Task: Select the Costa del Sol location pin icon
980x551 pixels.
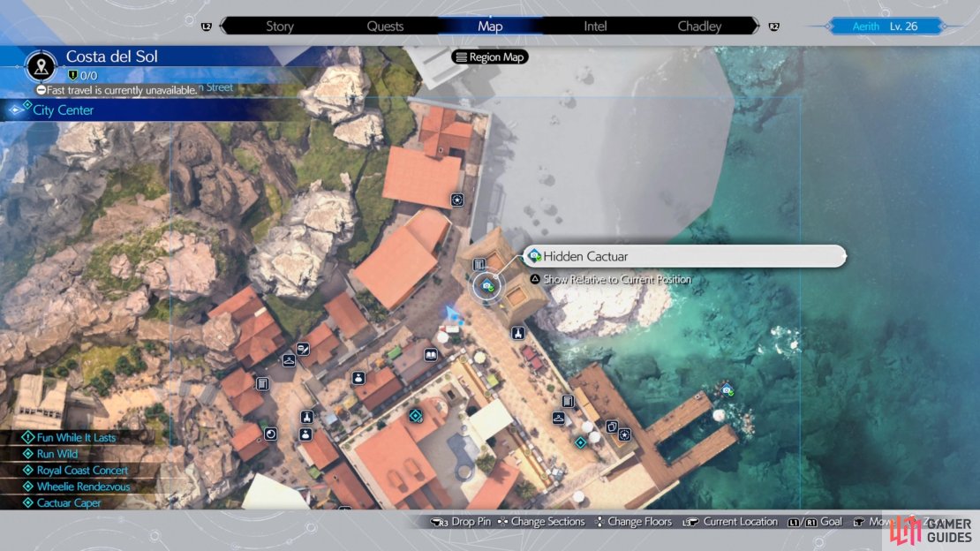Action: point(41,66)
